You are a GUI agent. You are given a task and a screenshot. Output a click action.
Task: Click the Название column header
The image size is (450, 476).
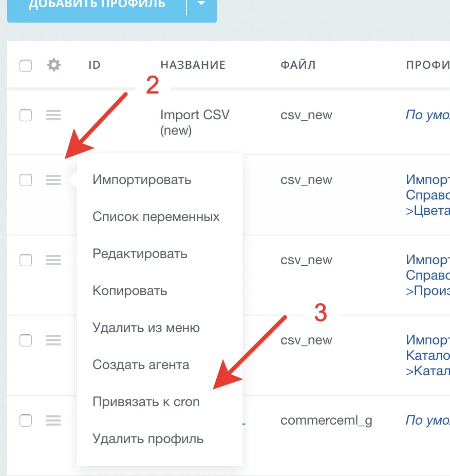pyautogui.click(x=193, y=65)
